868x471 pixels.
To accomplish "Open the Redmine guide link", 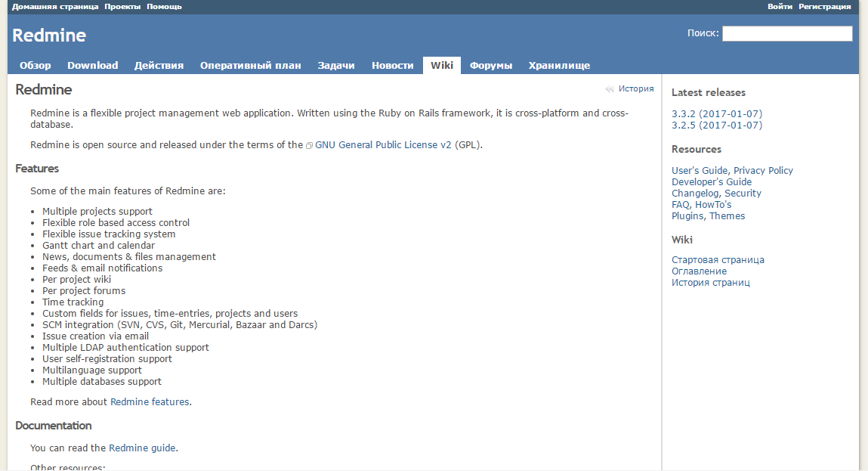I will 142,448.
